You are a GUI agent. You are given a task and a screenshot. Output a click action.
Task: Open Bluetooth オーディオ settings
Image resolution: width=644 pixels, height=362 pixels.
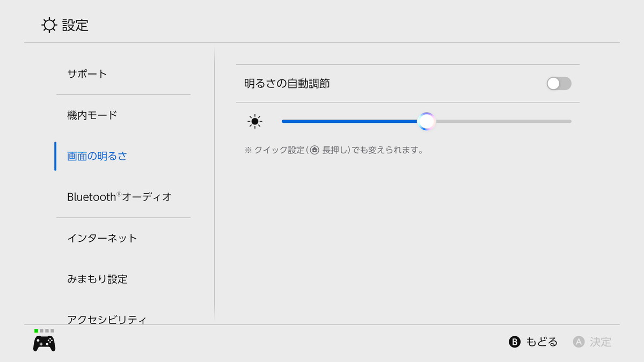(x=119, y=197)
